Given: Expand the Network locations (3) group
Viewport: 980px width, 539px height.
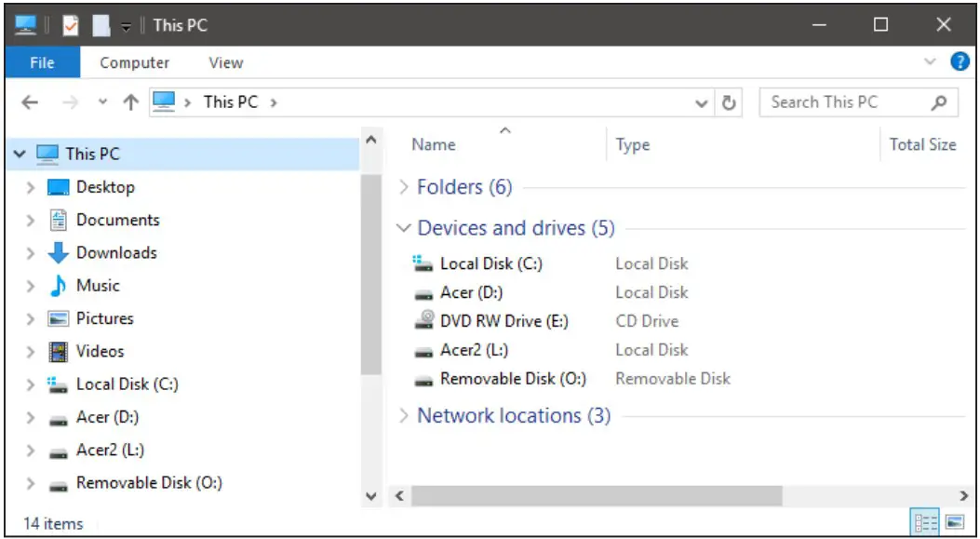Looking at the screenshot, I should point(404,415).
